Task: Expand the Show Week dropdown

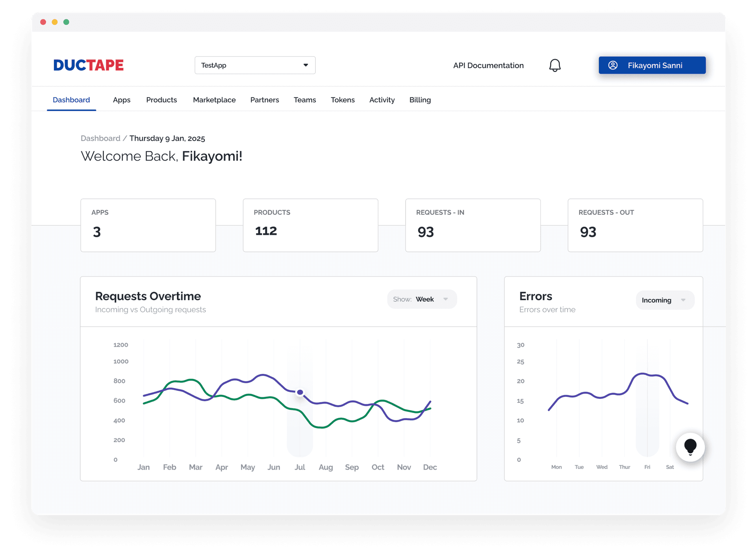Action: point(422,299)
